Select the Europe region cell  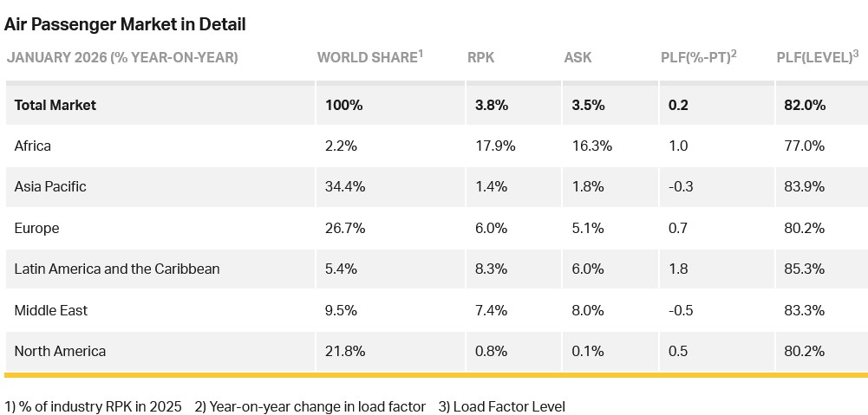[35, 228]
